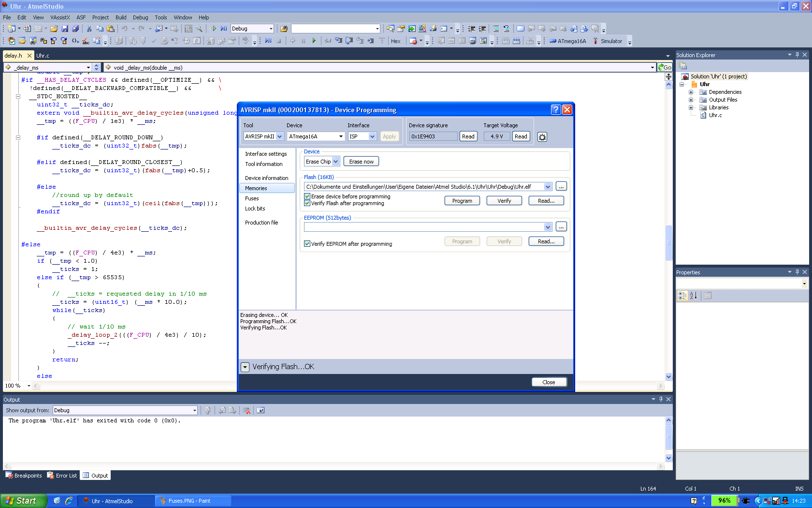Viewport: 812px width, 508px height.
Task: Switch to the Error List tab
Action: [62, 476]
